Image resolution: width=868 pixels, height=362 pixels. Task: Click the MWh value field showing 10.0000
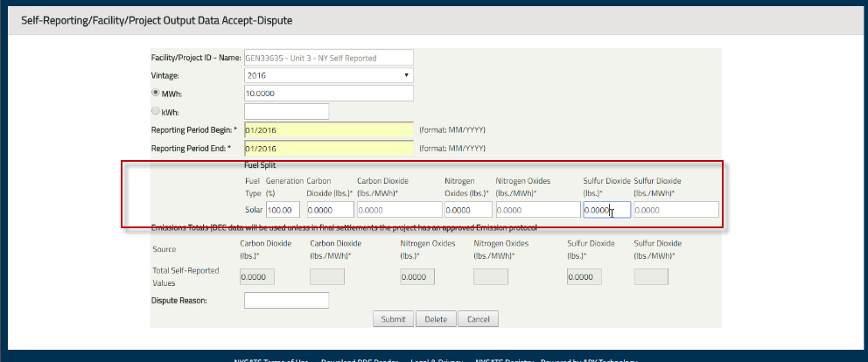pos(328,94)
